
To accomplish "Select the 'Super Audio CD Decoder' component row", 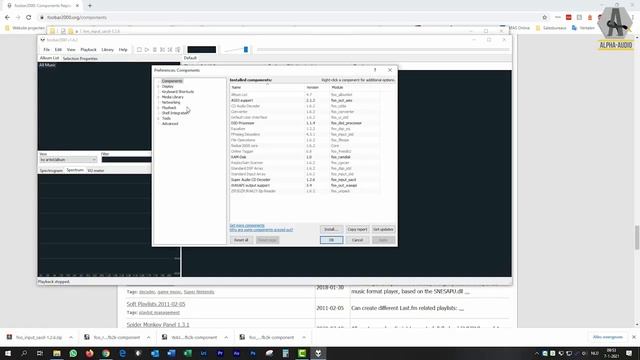I will pyautogui.click(x=305, y=180).
